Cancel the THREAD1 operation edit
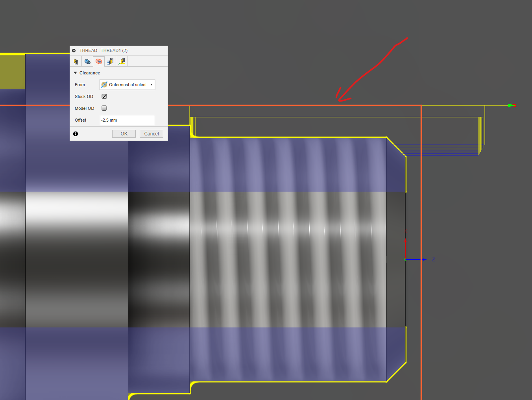Viewport: 532px width, 400px height. pyautogui.click(x=151, y=133)
